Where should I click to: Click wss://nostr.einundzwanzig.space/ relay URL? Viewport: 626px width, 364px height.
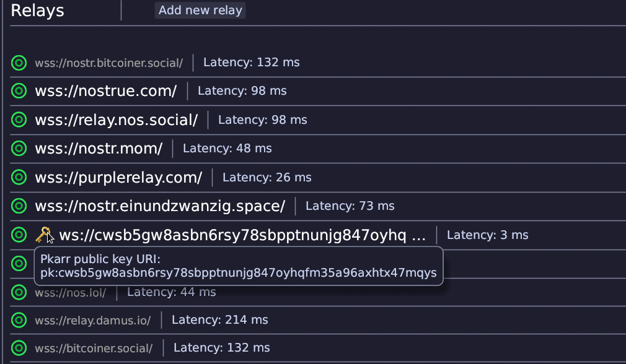[x=160, y=206]
